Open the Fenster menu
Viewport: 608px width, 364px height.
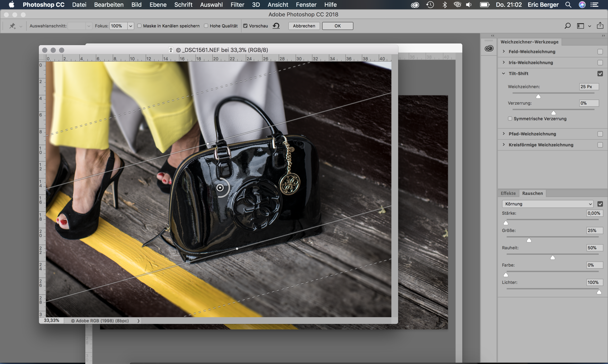tap(306, 5)
